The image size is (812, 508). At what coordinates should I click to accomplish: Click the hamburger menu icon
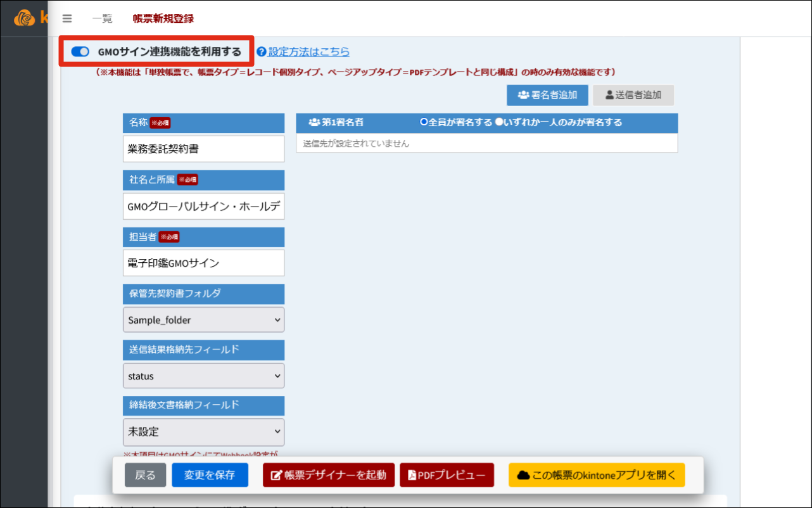(x=67, y=18)
